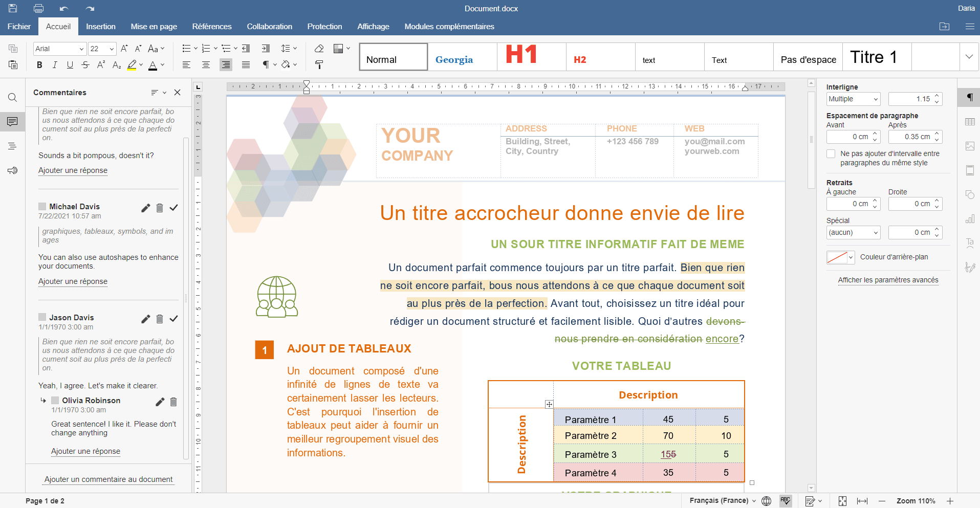Click the Avant spacing input field
The image size is (980, 508).
pos(850,137)
